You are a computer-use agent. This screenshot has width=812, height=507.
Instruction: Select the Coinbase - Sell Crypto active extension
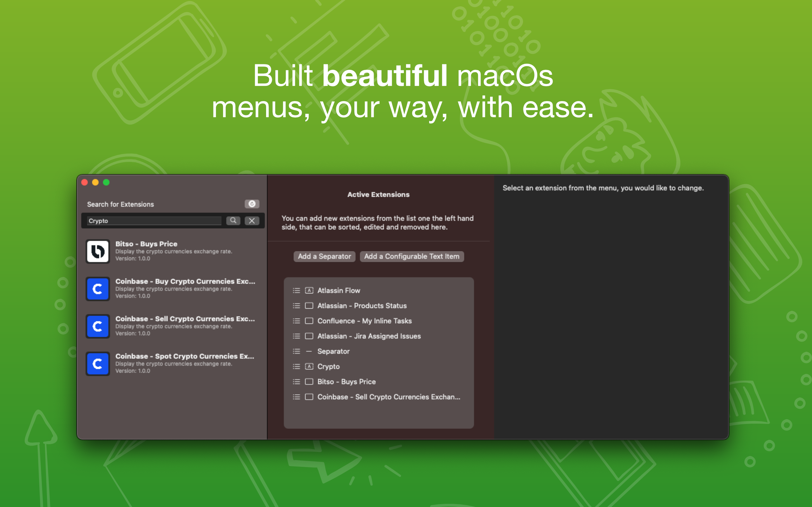tap(388, 397)
